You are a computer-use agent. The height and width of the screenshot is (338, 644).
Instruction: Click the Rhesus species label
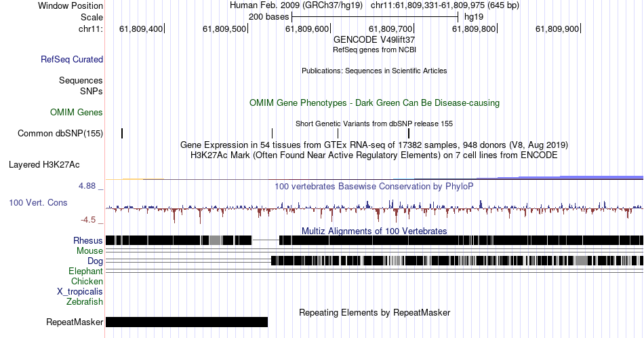(x=88, y=240)
